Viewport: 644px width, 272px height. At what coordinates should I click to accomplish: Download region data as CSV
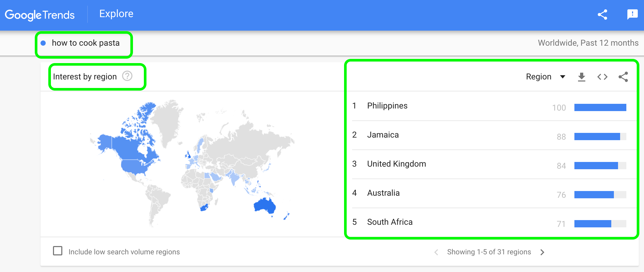[x=582, y=77]
